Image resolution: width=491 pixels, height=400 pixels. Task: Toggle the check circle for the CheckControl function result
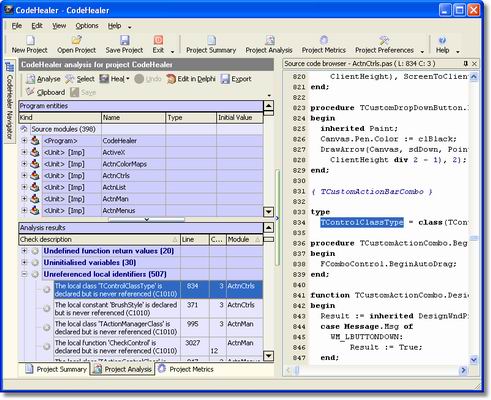(47, 346)
